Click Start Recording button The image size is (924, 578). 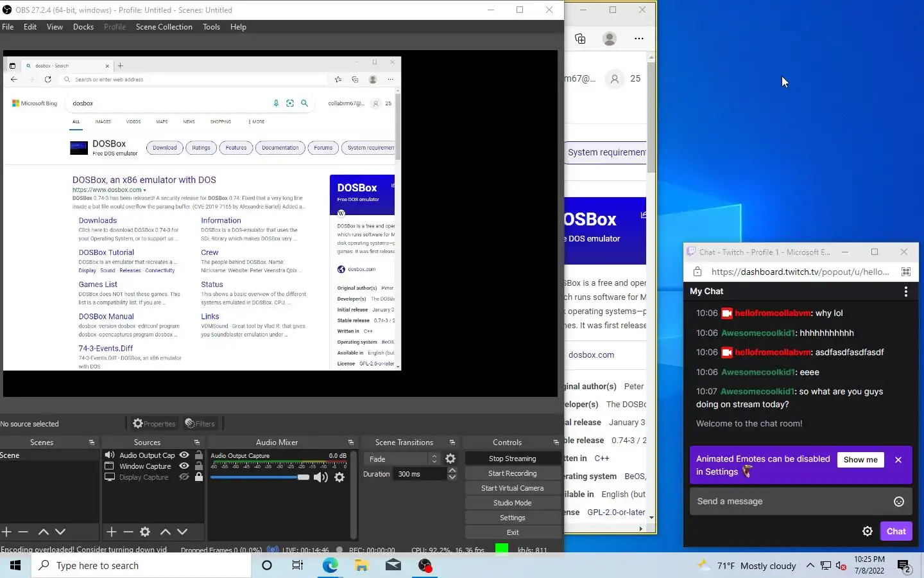point(512,473)
